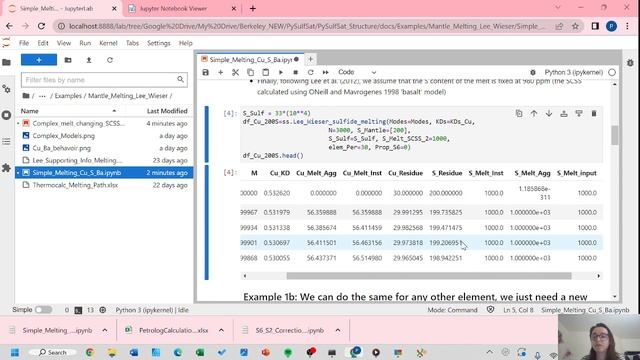Sort files by Name column header
640x360 pixels.
pos(69,111)
